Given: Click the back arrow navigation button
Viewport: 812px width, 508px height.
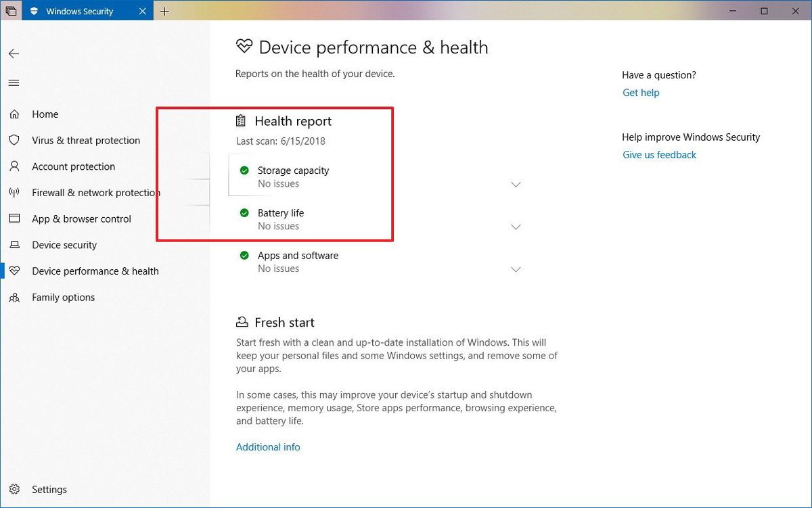Looking at the screenshot, I should tap(14, 53).
